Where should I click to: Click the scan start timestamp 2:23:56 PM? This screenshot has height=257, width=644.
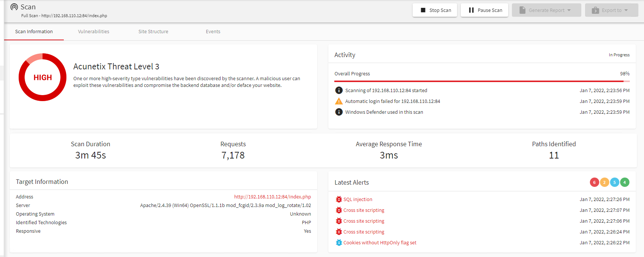tap(604, 90)
